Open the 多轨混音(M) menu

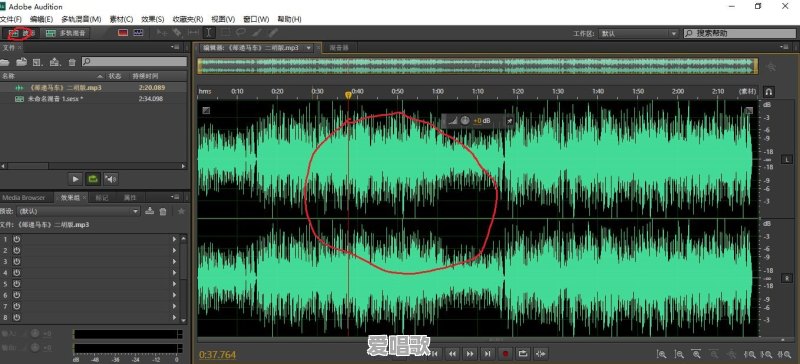(x=81, y=19)
